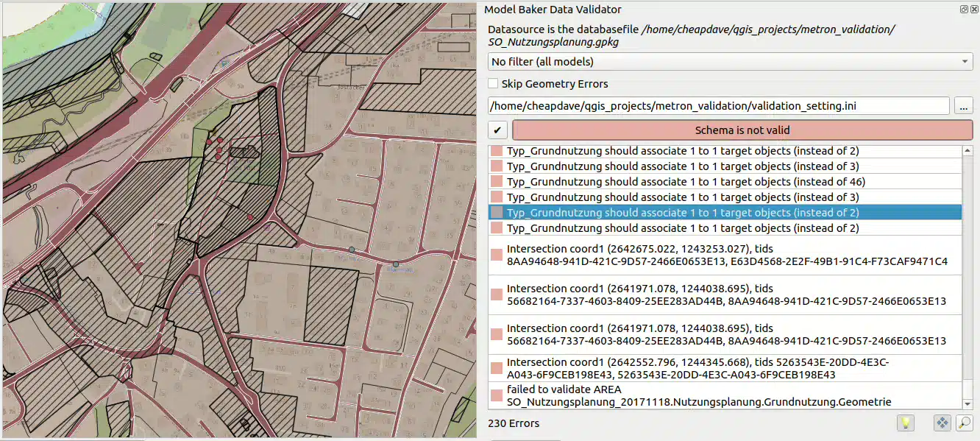980x441 pixels.
Task: Select Intersection error at coord 2642675.022
Action: point(726,255)
